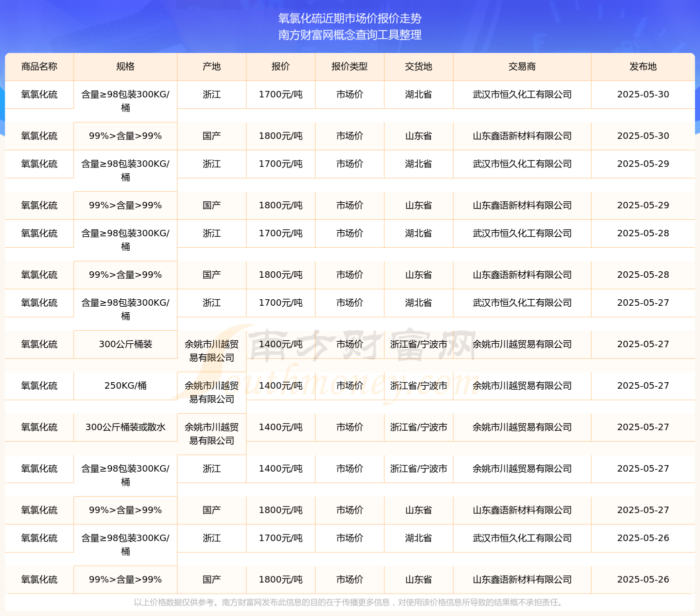
Task: Click the 1800元/吨 price in the 2025-05-28 row
Action: pos(281,275)
